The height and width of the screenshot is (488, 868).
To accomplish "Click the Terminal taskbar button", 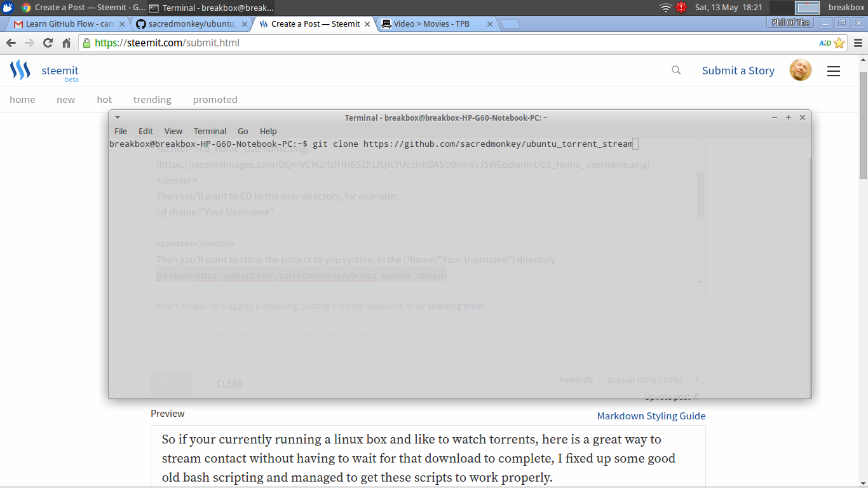I will click(212, 8).
